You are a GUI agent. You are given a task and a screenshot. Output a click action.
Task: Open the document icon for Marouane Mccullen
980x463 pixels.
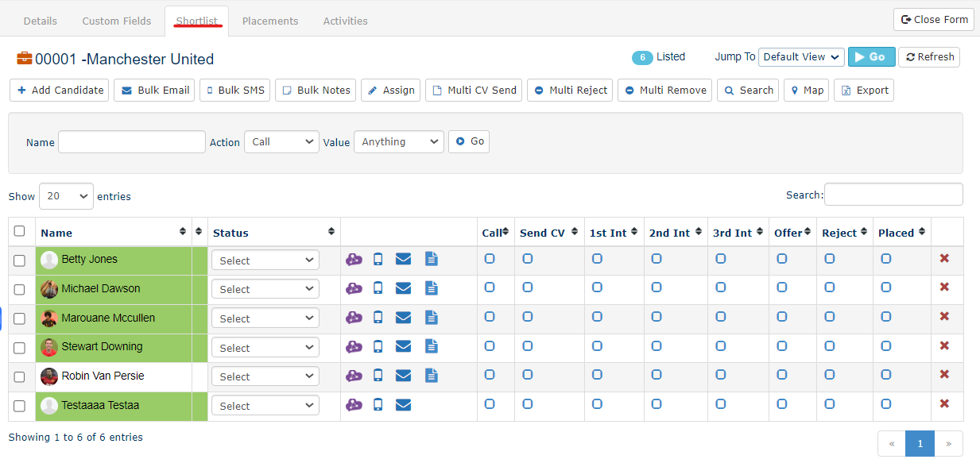(431, 318)
